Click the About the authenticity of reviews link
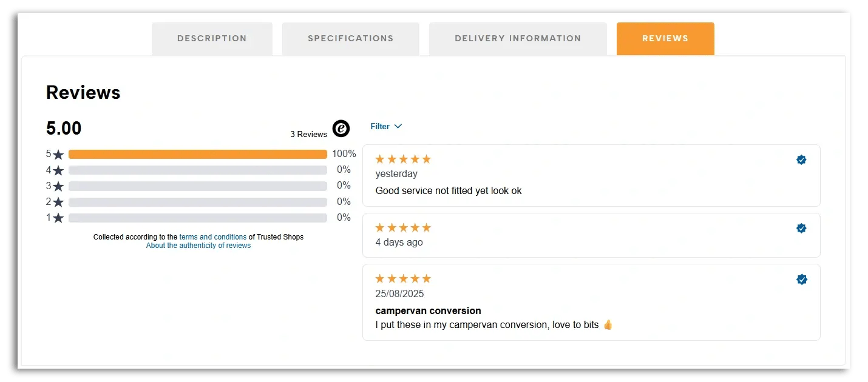Image resolution: width=868 pixels, height=382 pixels. pyautogui.click(x=198, y=246)
